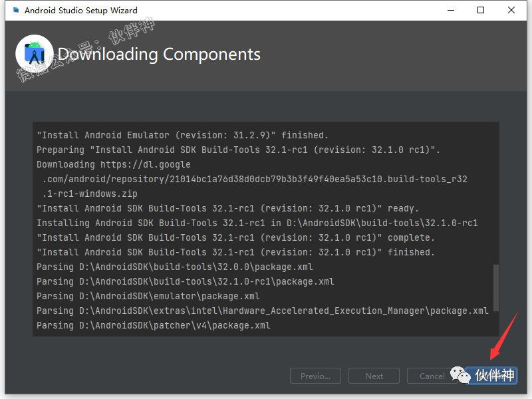This screenshot has height=399, width=532.
Task: Click the Build-Tools 32.1-rc1 ready line
Action: [227, 208]
